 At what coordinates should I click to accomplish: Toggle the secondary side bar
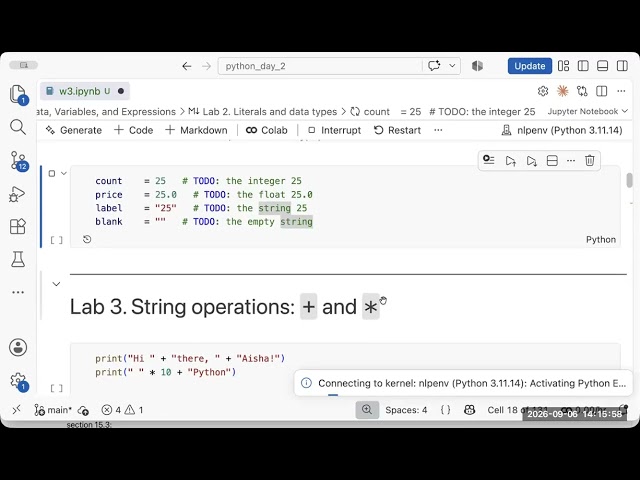coord(622,66)
